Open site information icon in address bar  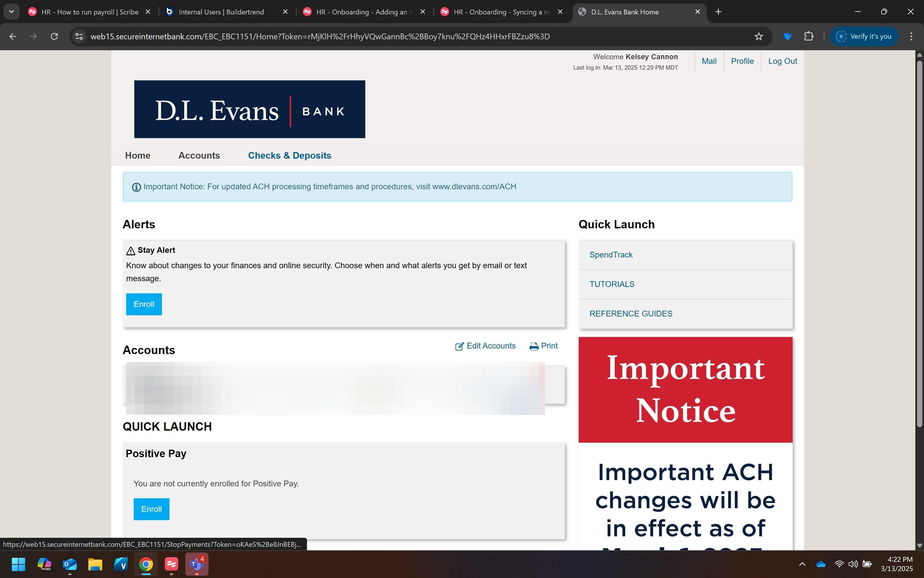click(79, 36)
